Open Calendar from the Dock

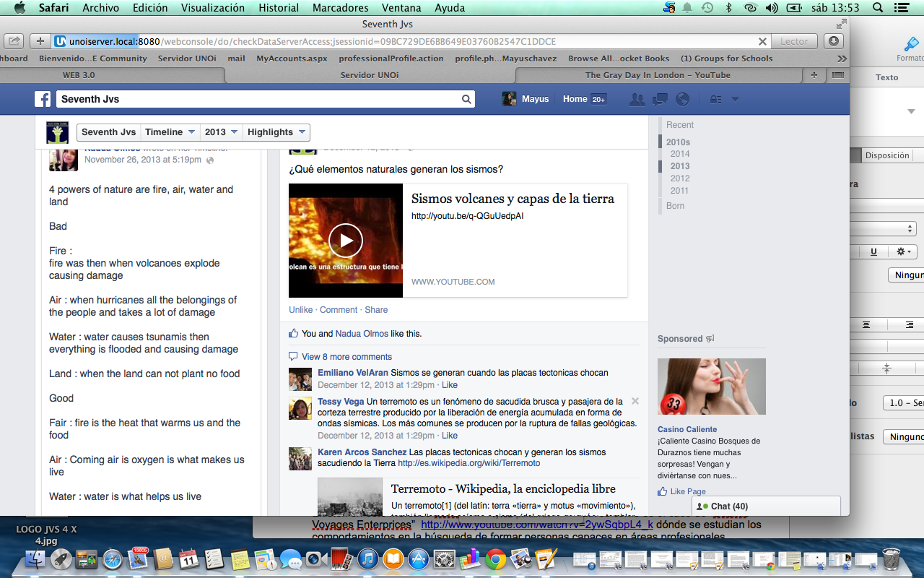(188, 559)
